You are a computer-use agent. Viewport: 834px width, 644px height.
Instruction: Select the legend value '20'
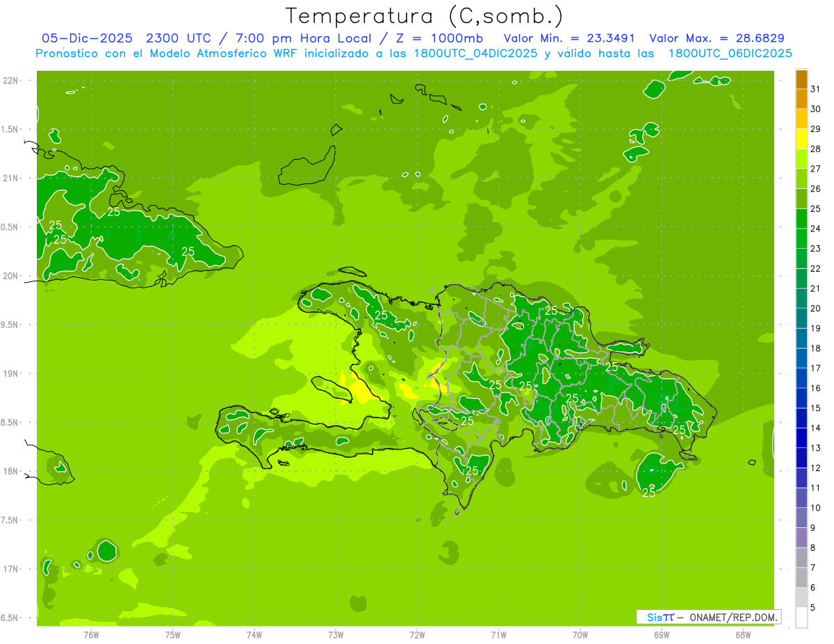click(x=816, y=308)
